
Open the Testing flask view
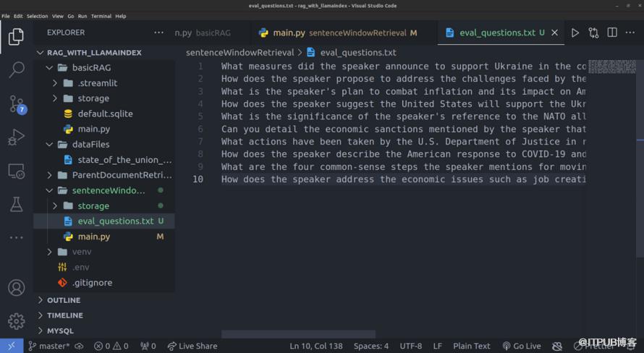pos(16,205)
